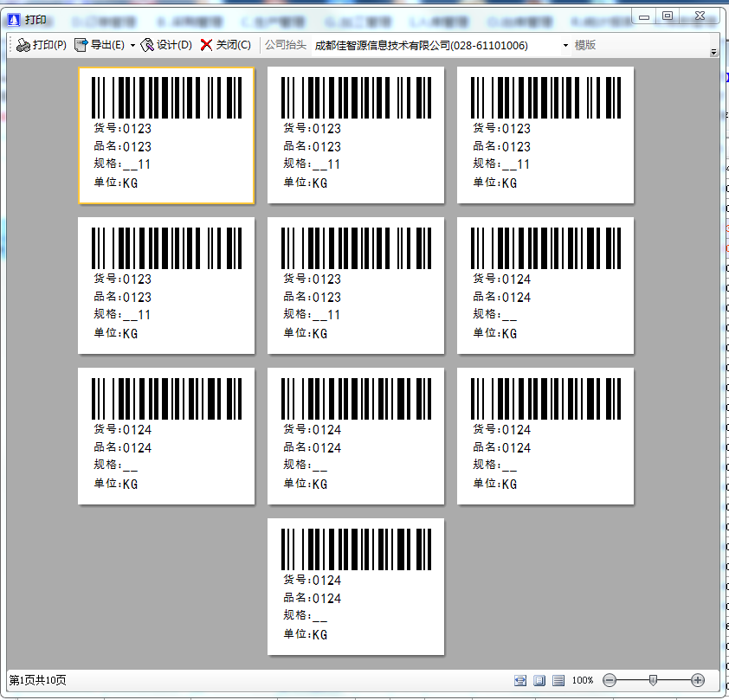The height and width of the screenshot is (700, 729).
Task: Click the 100% zoom percentage text
Action: [583, 680]
